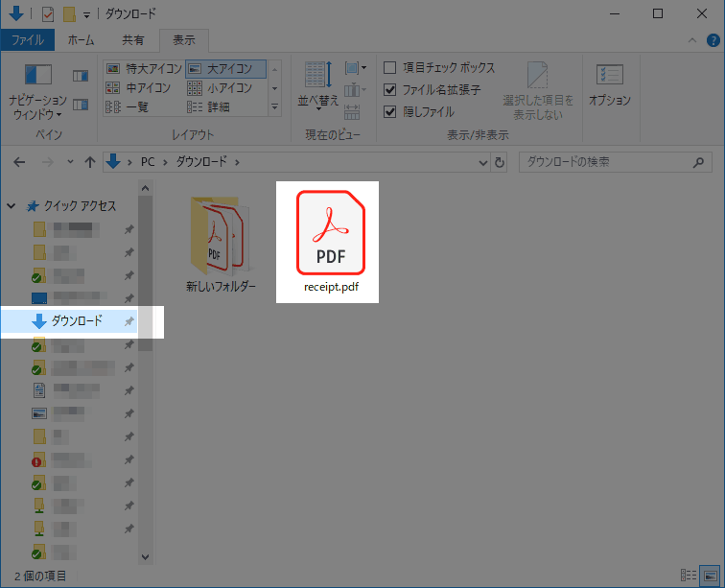This screenshot has height=588, width=725.
Task: Unpin ダウンロード using its pin icon
Action: pos(129,321)
